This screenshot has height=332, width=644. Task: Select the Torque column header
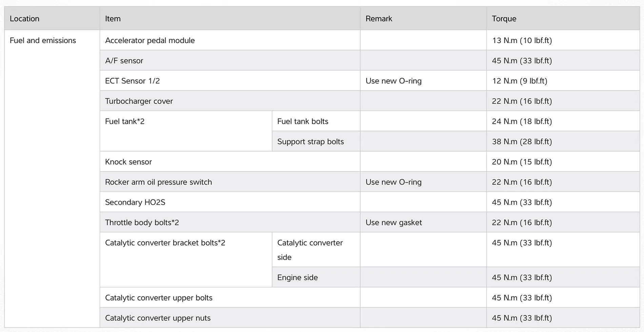[504, 19]
